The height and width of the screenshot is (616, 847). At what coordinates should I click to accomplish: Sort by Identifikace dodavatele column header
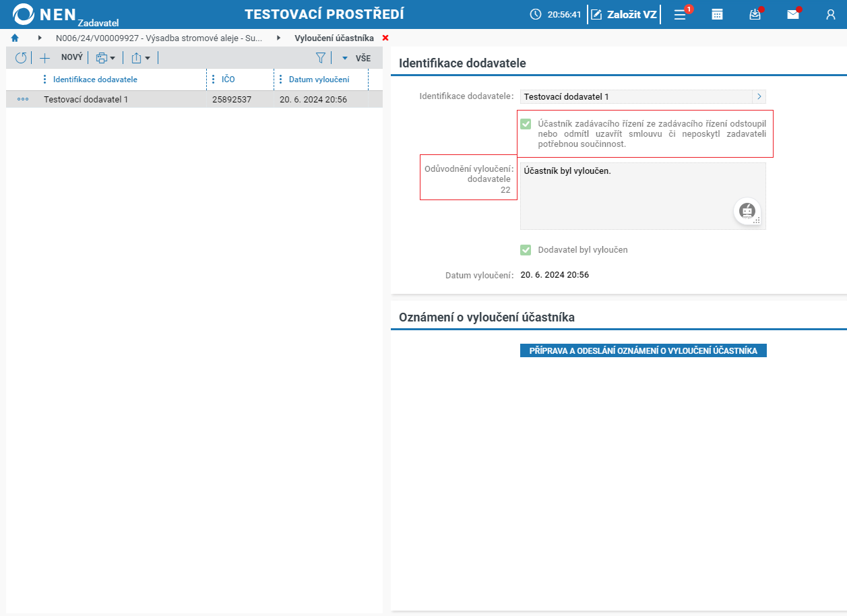click(x=95, y=80)
